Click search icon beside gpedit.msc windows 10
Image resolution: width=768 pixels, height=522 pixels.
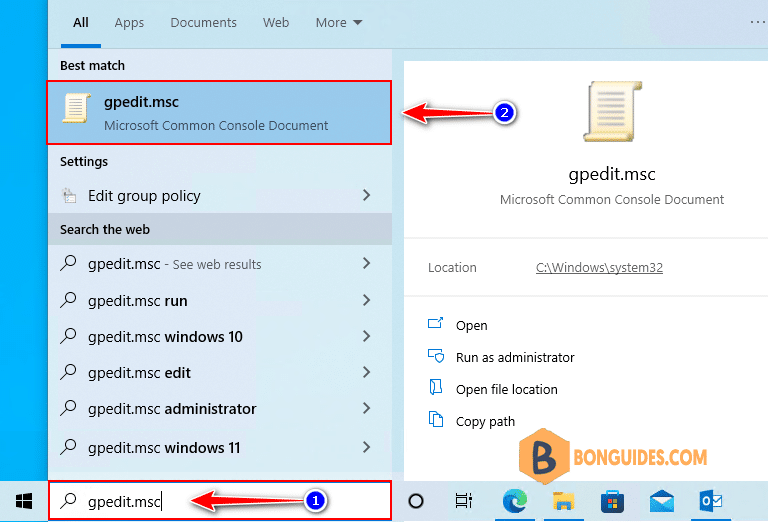pyautogui.click(x=69, y=336)
